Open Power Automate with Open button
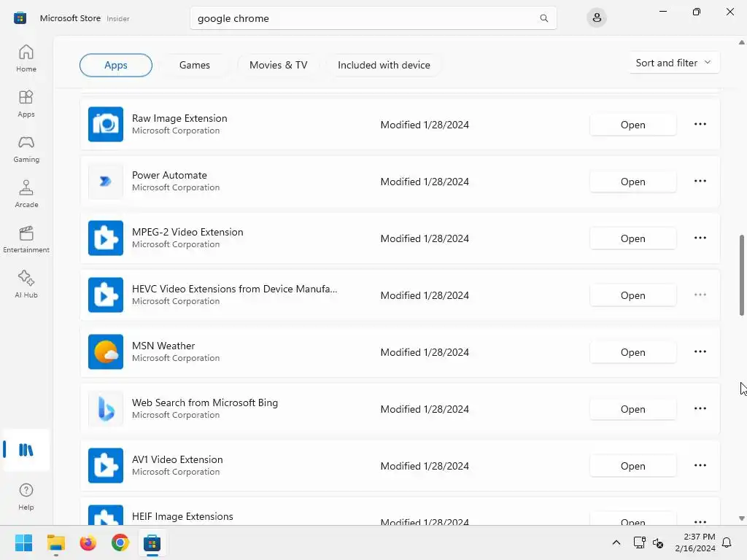The height and width of the screenshot is (560, 747). point(632,182)
